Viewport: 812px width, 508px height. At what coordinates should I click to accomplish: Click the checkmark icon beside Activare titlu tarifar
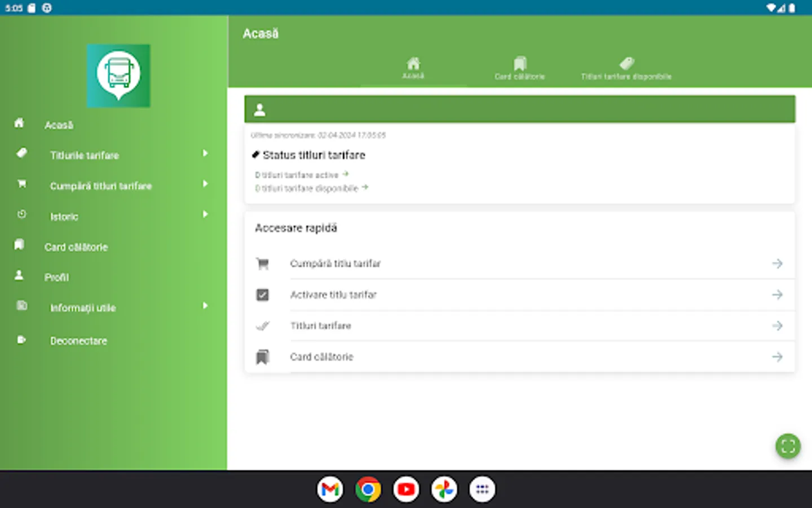263,294
